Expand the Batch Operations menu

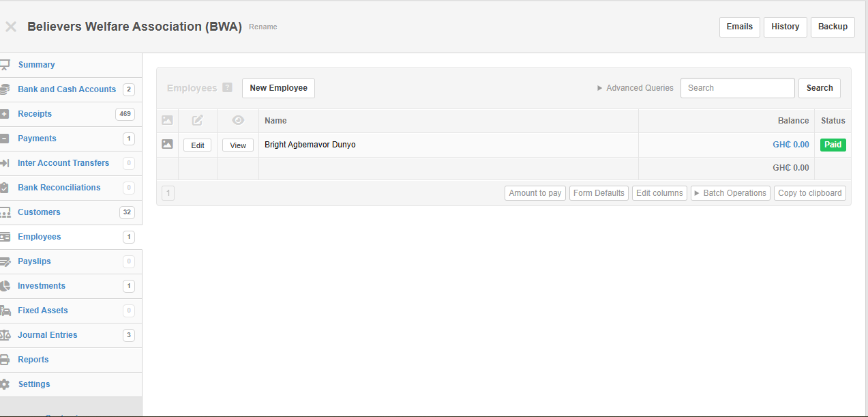point(730,193)
